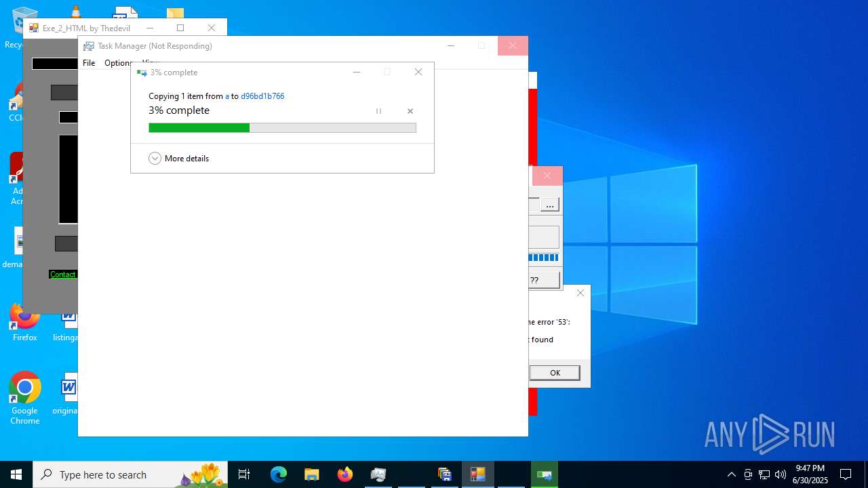This screenshot has width=868, height=488.
Task: Launch Microsoft Edge from taskbar
Action: coord(279,474)
